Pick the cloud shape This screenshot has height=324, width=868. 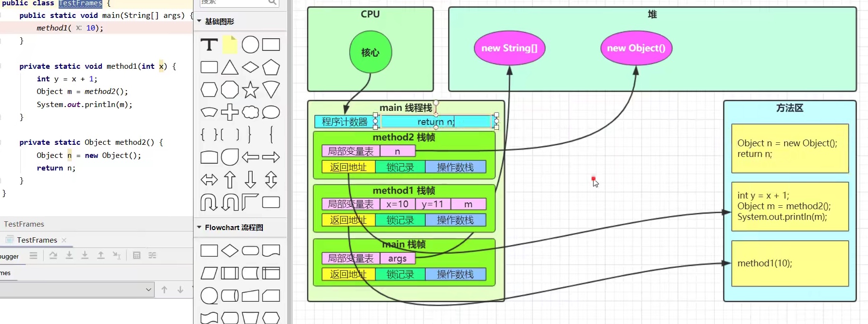point(250,112)
